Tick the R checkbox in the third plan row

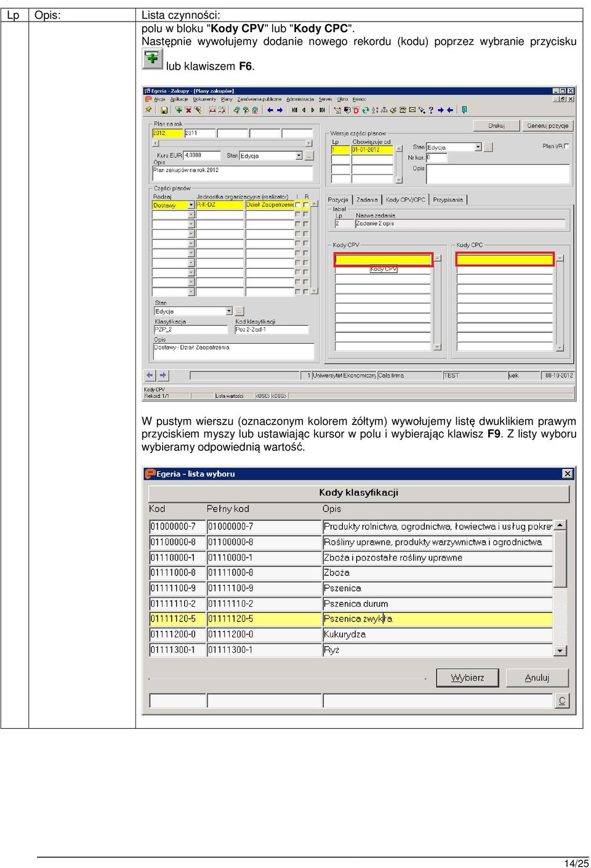tap(306, 224)
